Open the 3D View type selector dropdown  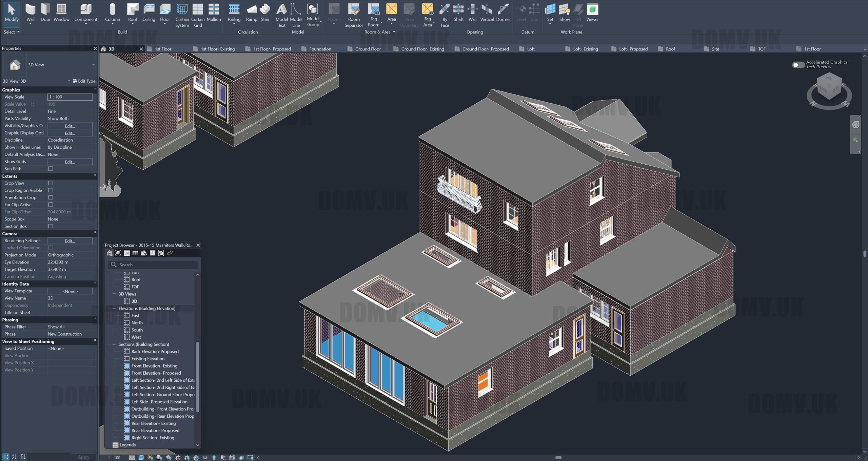pos(93,65)
